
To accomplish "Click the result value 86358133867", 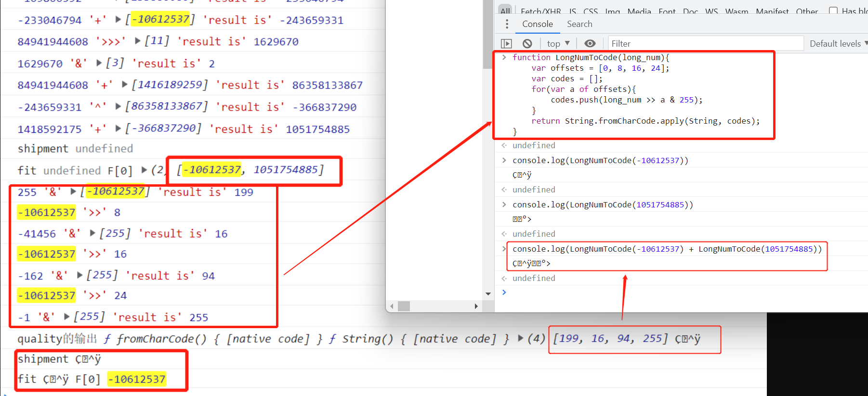I will tap(327, 85).
